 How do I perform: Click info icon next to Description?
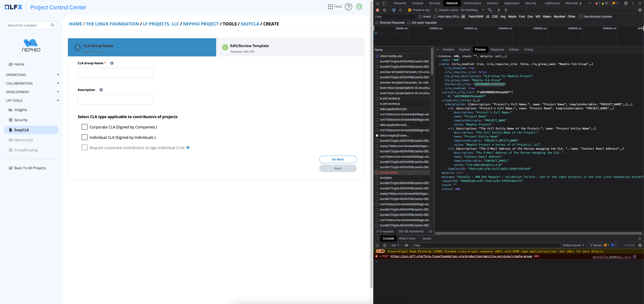coord(101,90)
